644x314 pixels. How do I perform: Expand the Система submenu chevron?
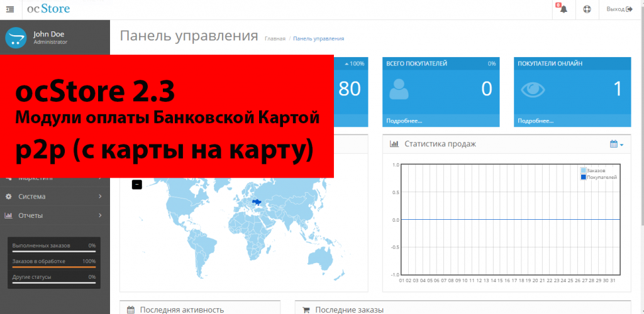coord(100,197)
